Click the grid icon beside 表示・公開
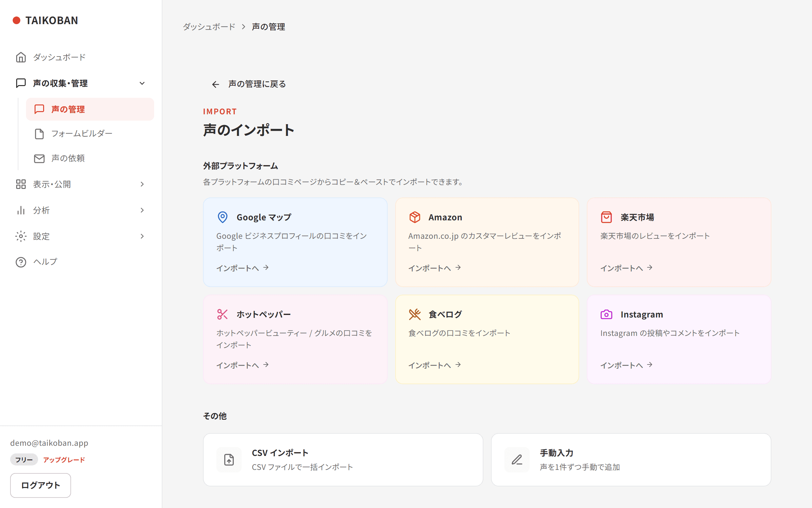Viewport: 812px width, 508px height. [21, 184]
